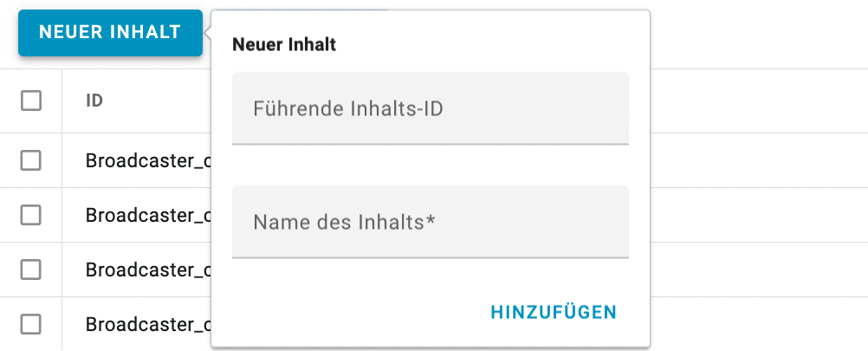Open the first Broadcaster_ ID entry
This screenshot has height=351, width=868.
coord(147,160)
